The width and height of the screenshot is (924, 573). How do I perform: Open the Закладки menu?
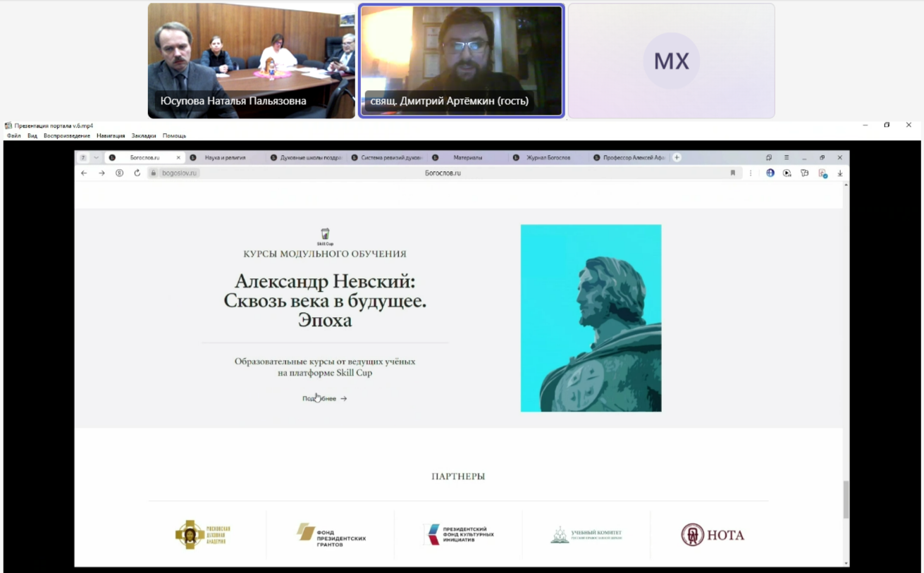coord(144,136)
